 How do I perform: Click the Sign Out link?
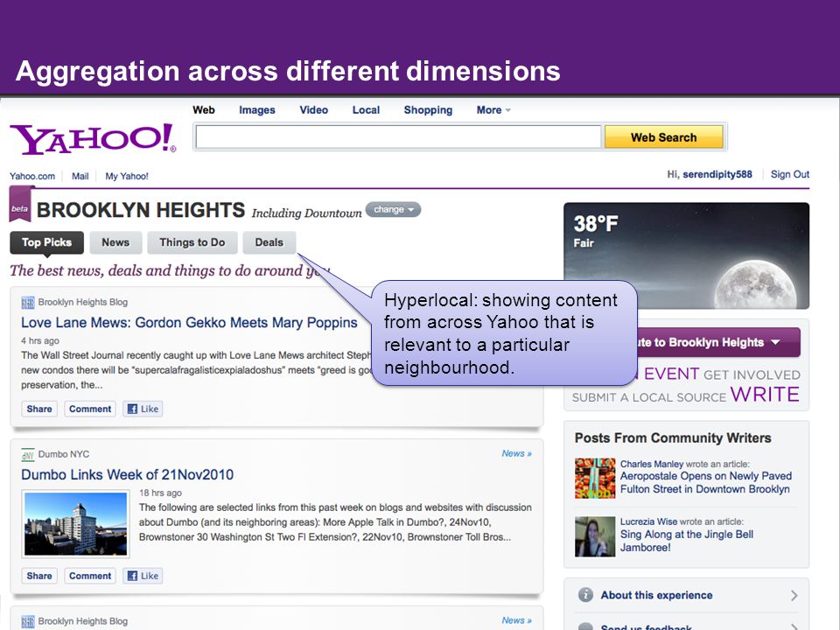(x=789, y=174)
